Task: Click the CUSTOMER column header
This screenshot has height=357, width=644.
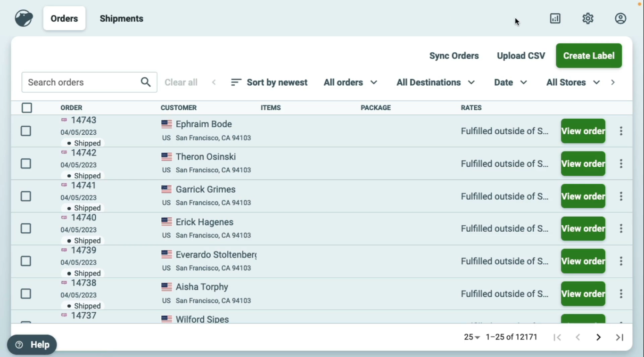Action: pos(179,108)
